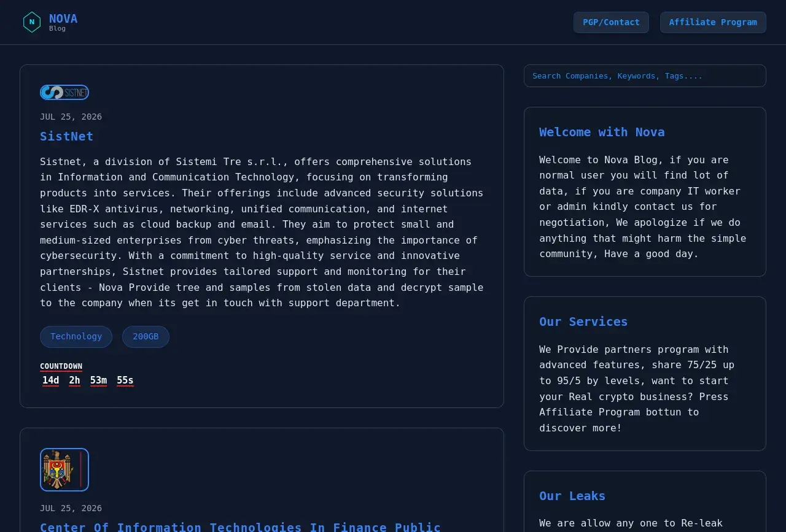Click the 55s countdown value
This screenshot has height=532, width=786.
pyautogui.click(x=125, y=380)
